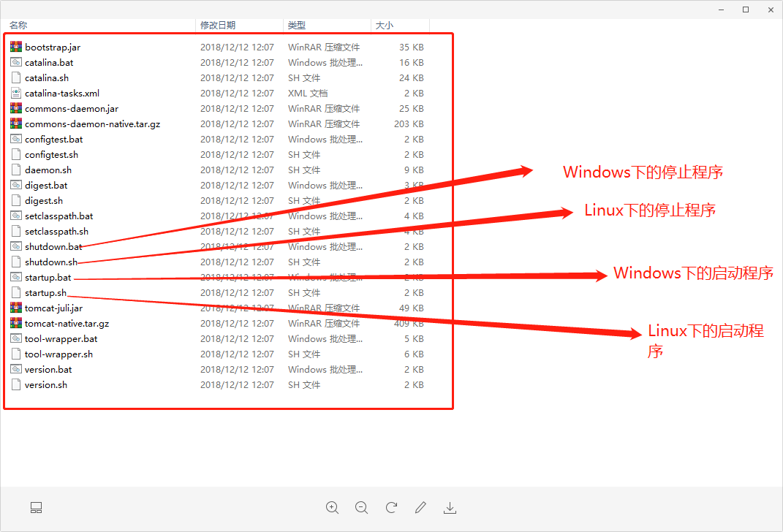Select the catalina.sh file name
The height and width of the screenshot is (532, 783).
tap(47, 78)
